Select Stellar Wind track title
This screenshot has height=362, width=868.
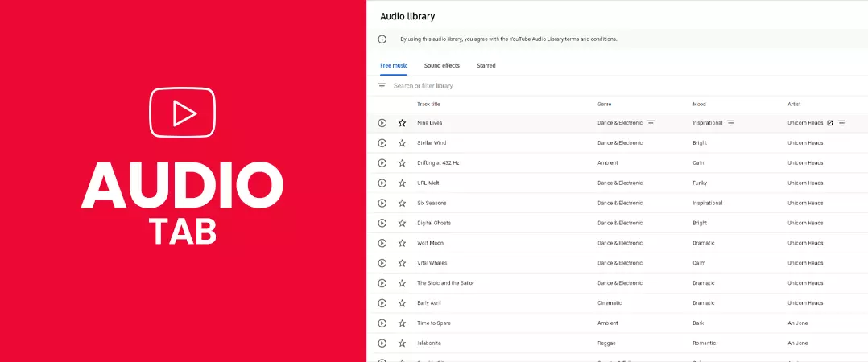(x=432, y=143)
